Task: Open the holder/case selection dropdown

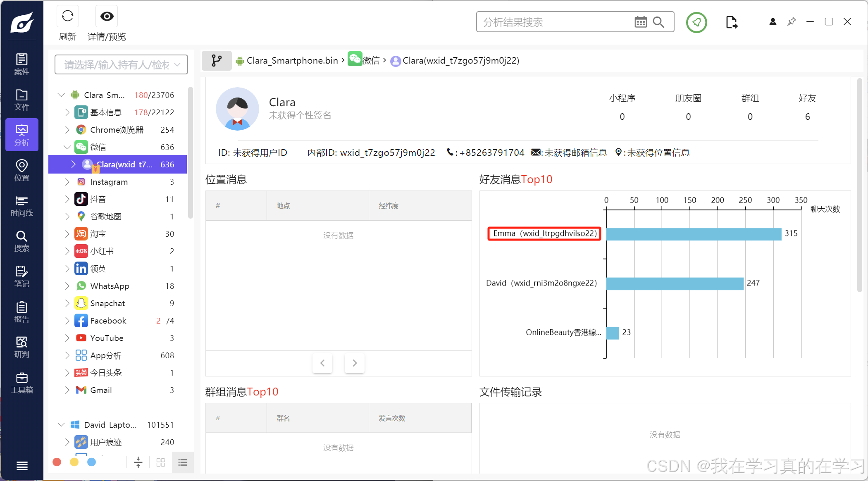Action: coord(121,64)
